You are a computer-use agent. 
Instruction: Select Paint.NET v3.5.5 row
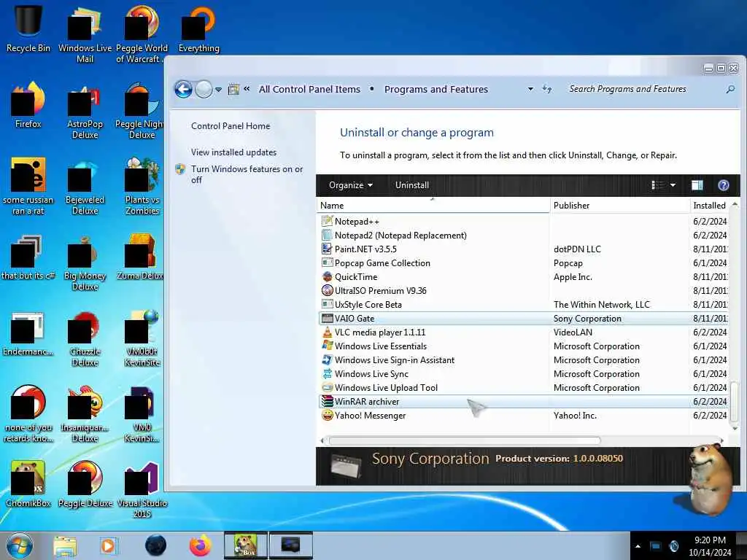point(523,249)
